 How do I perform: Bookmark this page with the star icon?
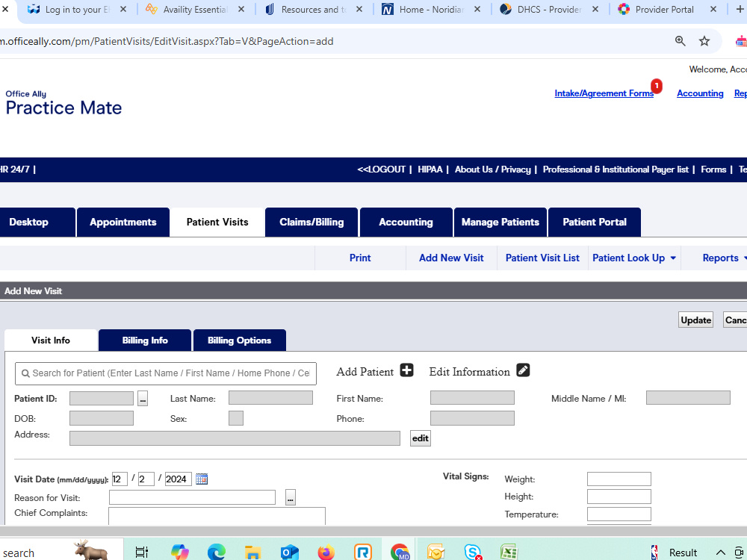(x=704, y=41)
